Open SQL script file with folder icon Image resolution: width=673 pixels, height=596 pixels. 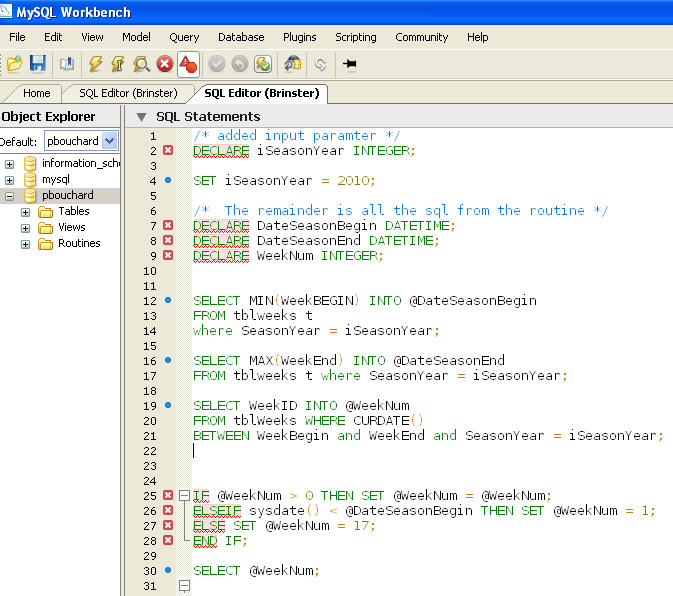point(15,64)
